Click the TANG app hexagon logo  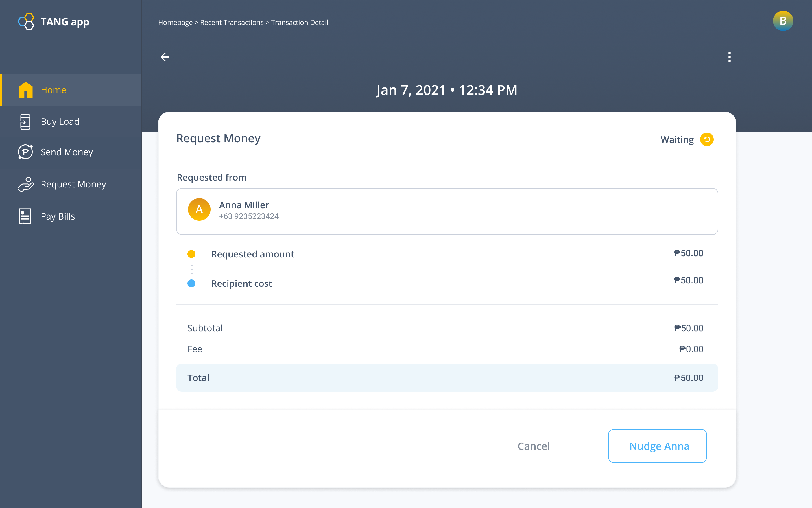click(26, 21)
